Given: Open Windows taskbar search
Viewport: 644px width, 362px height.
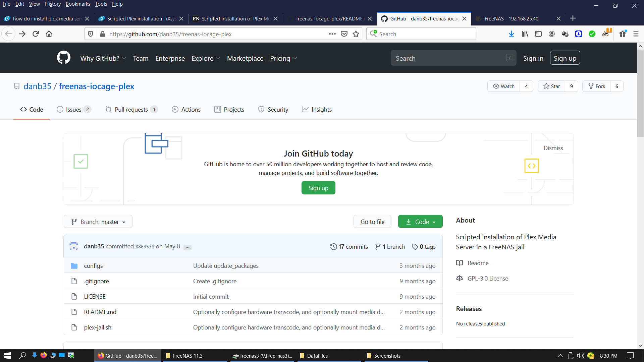Looking at the screenshot, I should [x=22, y=356].
